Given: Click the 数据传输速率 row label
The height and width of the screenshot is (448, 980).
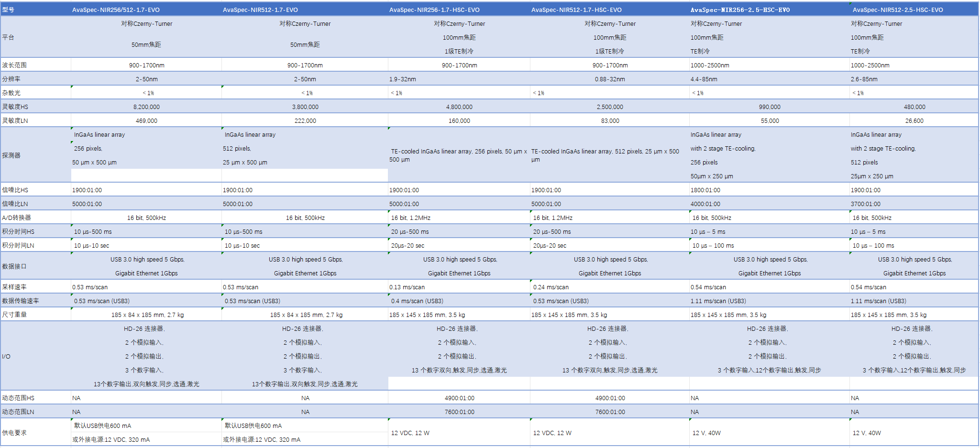Looking at the screenshot, I should 36,301.
